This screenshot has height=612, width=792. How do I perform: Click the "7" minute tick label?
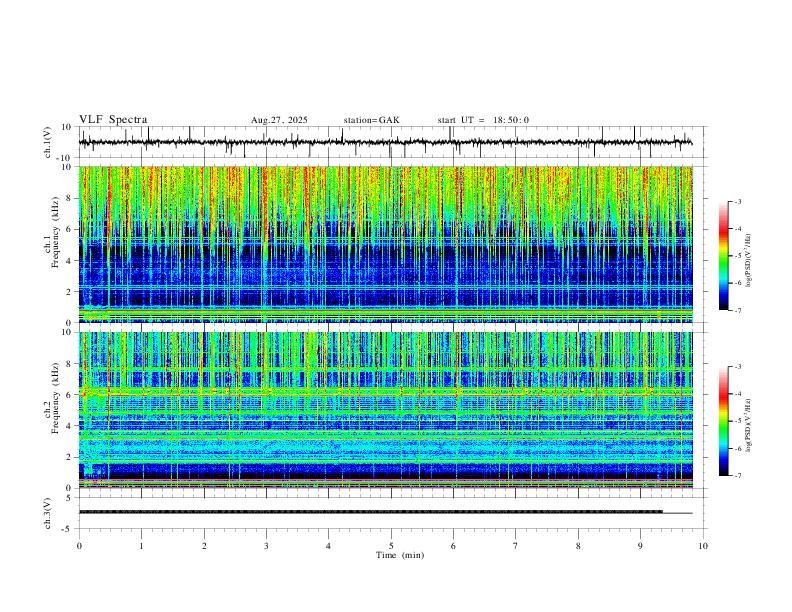click(x=516, y=546)
